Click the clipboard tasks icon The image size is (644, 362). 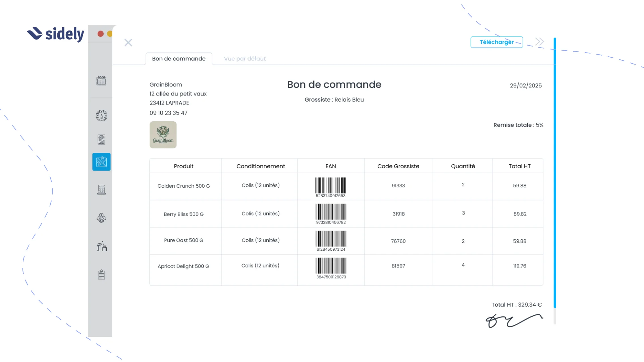tap(101, 275)
